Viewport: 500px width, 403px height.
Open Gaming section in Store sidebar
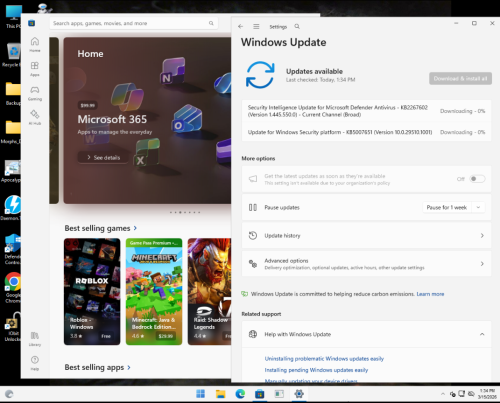coord(35,93)
